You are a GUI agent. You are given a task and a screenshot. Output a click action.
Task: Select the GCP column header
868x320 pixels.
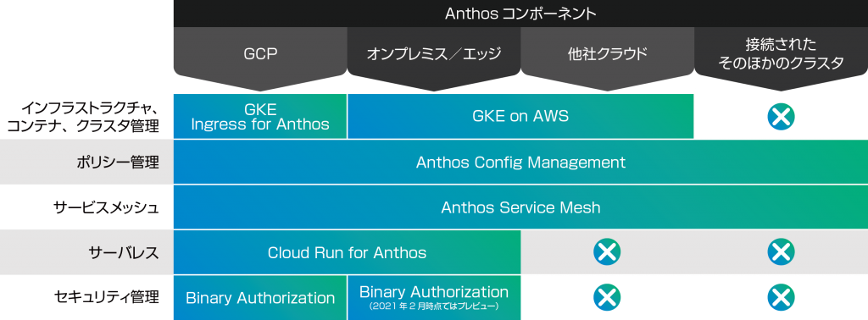[260, 54]
